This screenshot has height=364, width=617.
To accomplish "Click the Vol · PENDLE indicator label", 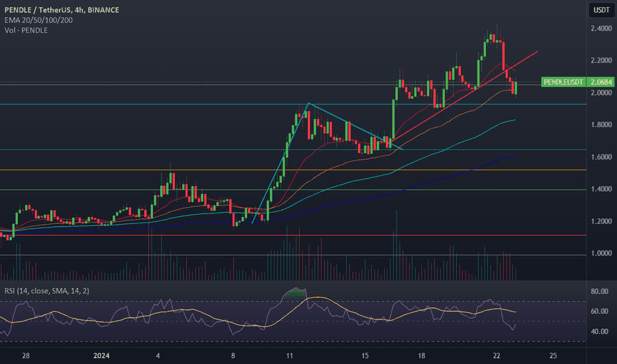I will 26,30.
